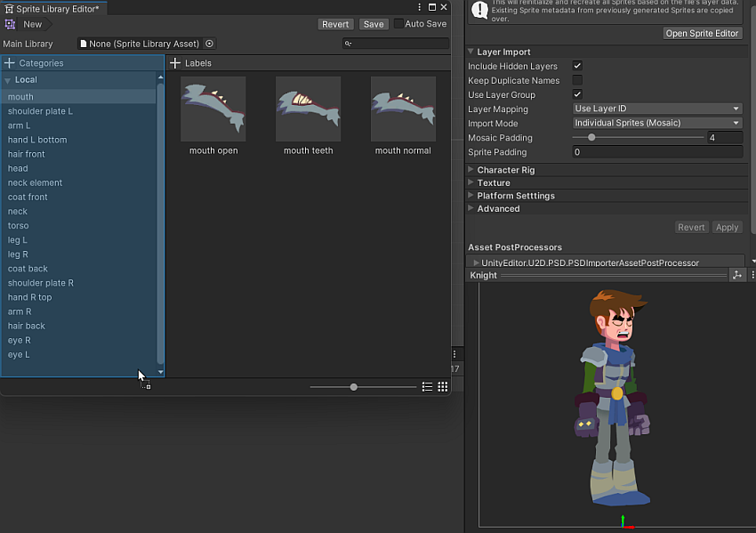The image size is (756, 533).
Task: Select the 'mouth teeth' sprite thumbnail
Action: pos(309,109)
